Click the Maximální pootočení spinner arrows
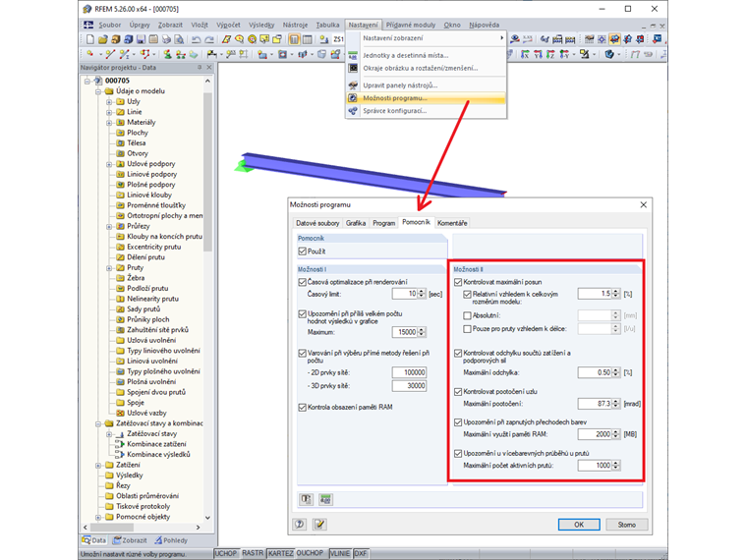This screenshot has height=560, width=747. (x=615, y=404)
